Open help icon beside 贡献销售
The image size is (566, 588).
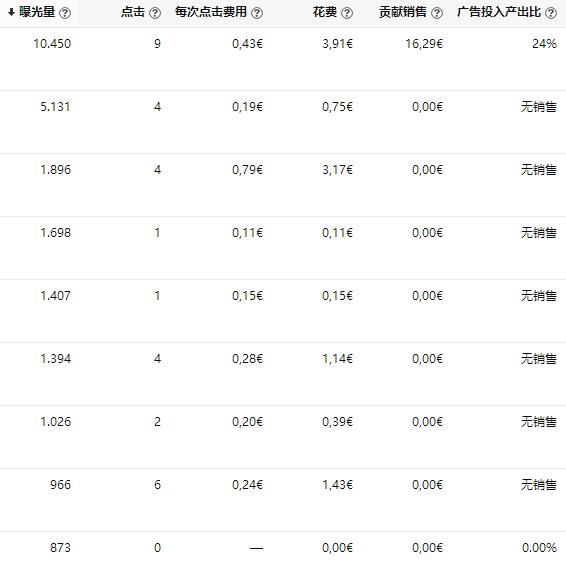[437, 13]
